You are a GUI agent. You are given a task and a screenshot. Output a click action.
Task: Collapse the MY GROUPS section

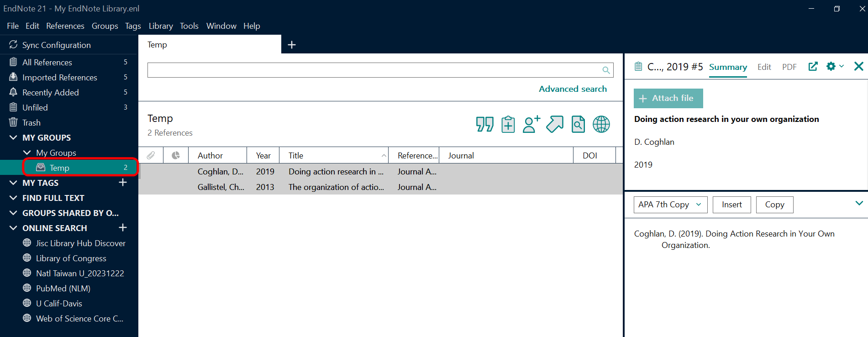(x=13, y=137)
